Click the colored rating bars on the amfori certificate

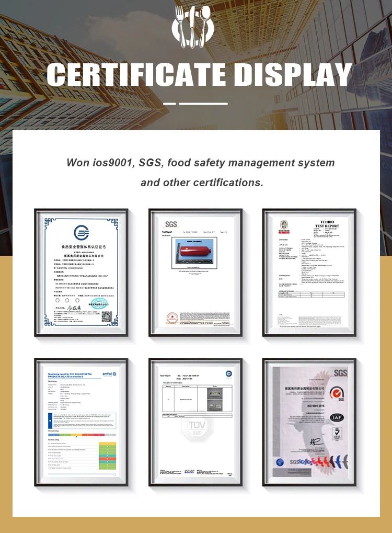click(107, 456)
